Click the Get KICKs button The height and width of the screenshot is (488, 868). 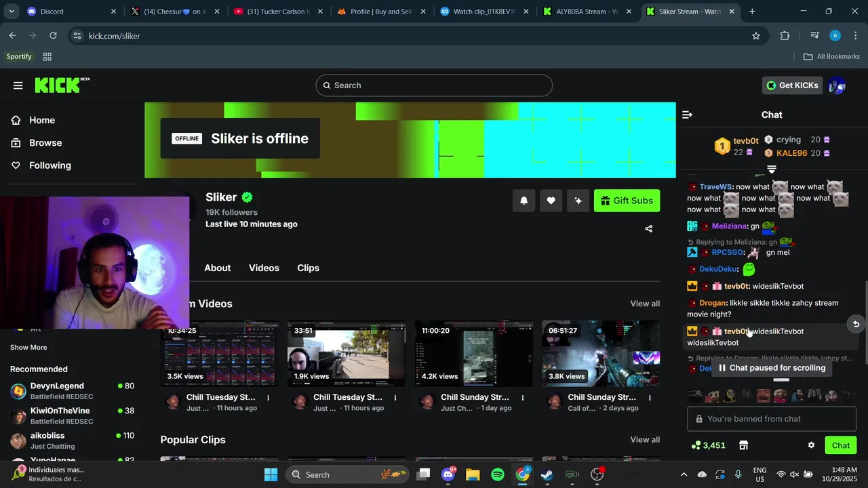click(792, 85)
